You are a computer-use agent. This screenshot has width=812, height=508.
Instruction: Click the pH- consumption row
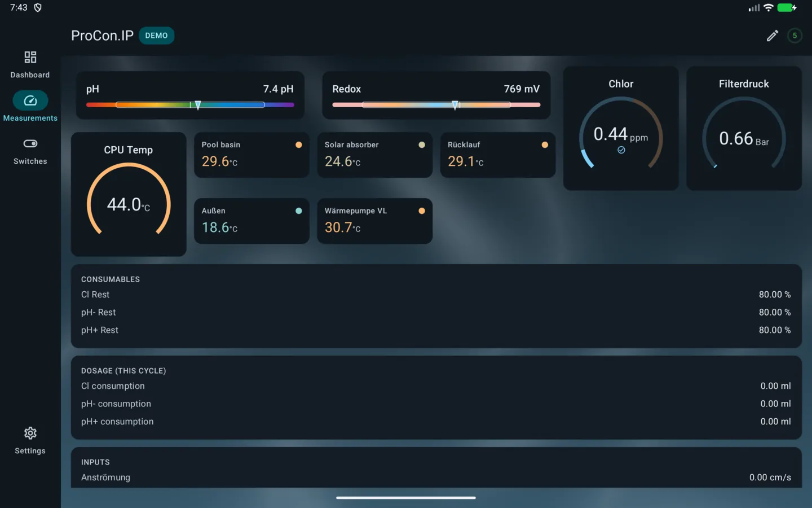click(x=436, y=404)
